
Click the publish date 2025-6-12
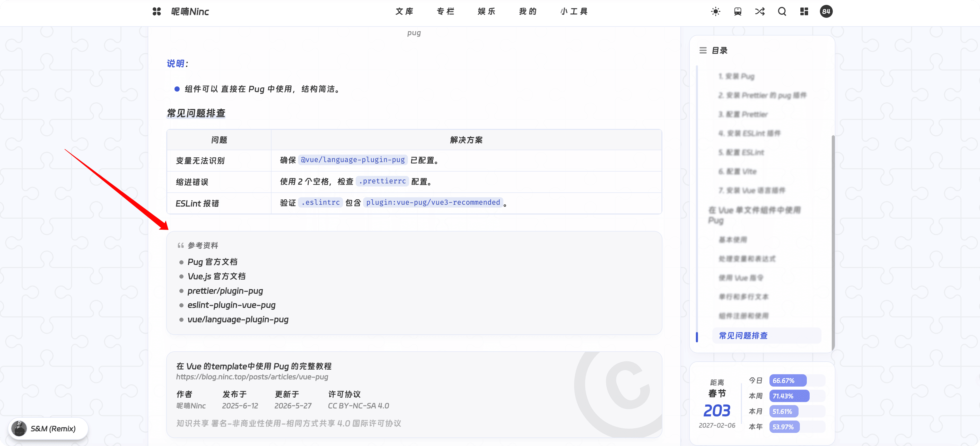pos(240,406)
